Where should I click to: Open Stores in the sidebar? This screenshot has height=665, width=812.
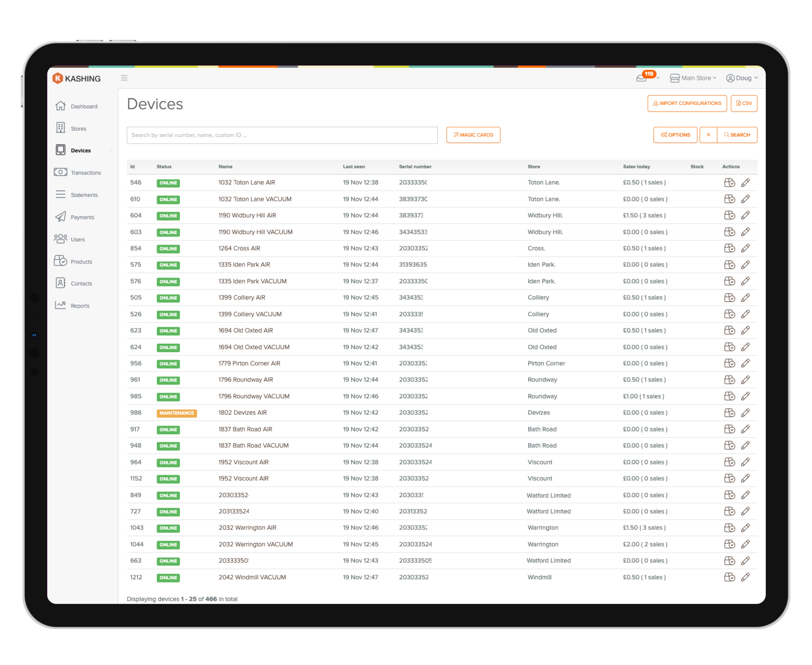pyautogui.click(x=71, y=129)
